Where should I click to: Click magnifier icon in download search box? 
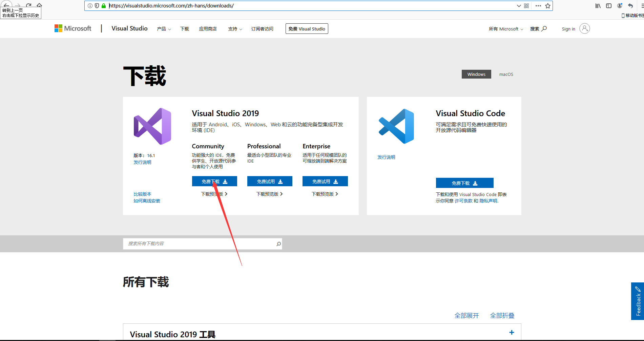coord(278,244)
